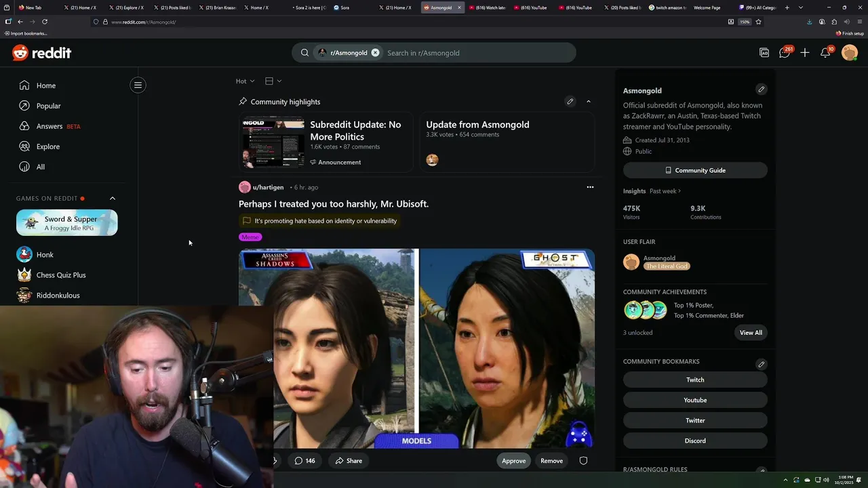868x488 pixels.
Task: View all community achievements
Action: (x=751, y=333)
